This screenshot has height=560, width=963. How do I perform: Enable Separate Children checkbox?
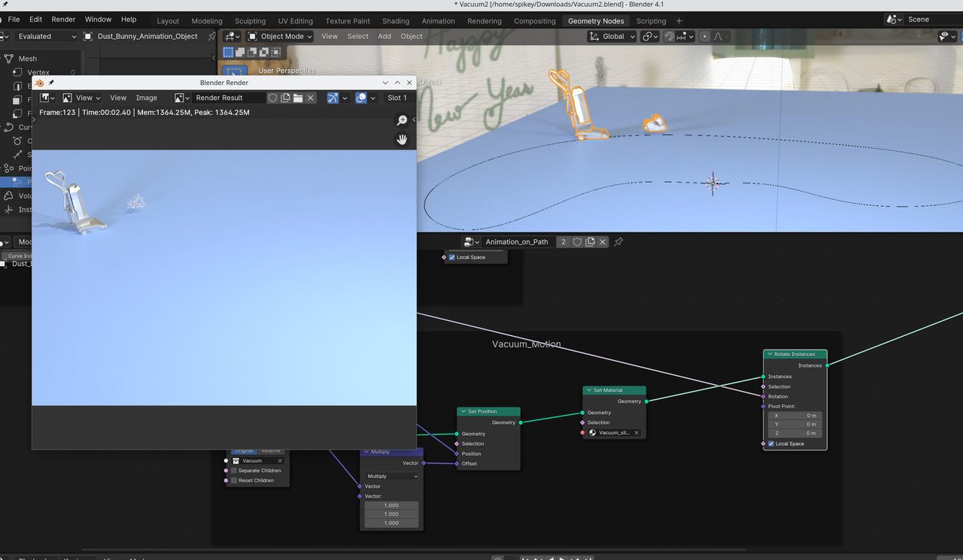click(234, 471)
